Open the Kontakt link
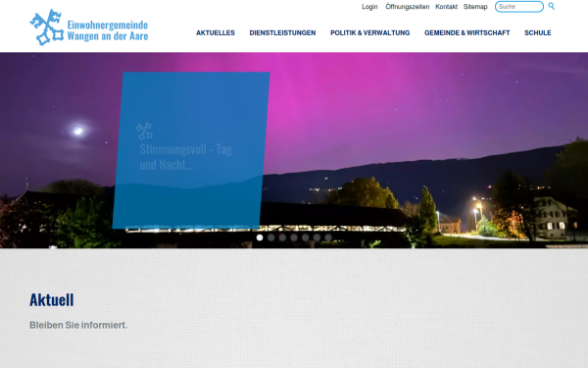 (x=446, y=7)
